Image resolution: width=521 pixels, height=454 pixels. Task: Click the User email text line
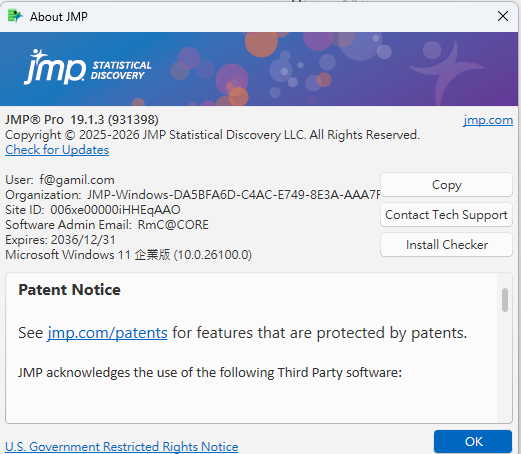click(x=60, y=180)
